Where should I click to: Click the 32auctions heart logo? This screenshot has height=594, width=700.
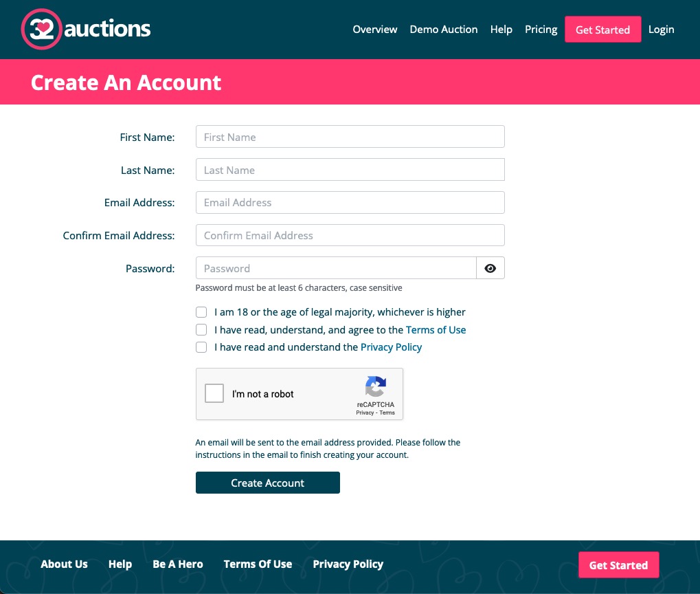tap(43, 30)
